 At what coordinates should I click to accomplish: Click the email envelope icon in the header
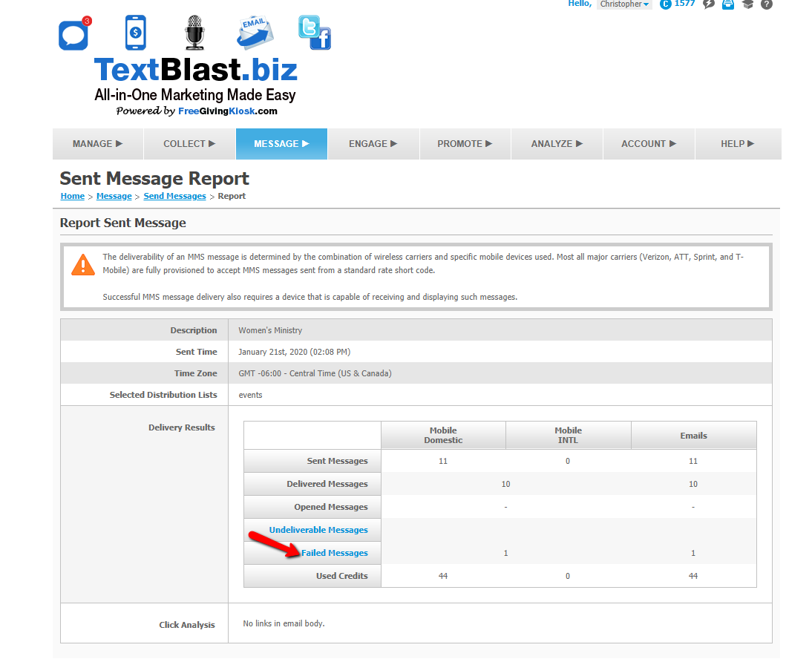coord(255,33)
